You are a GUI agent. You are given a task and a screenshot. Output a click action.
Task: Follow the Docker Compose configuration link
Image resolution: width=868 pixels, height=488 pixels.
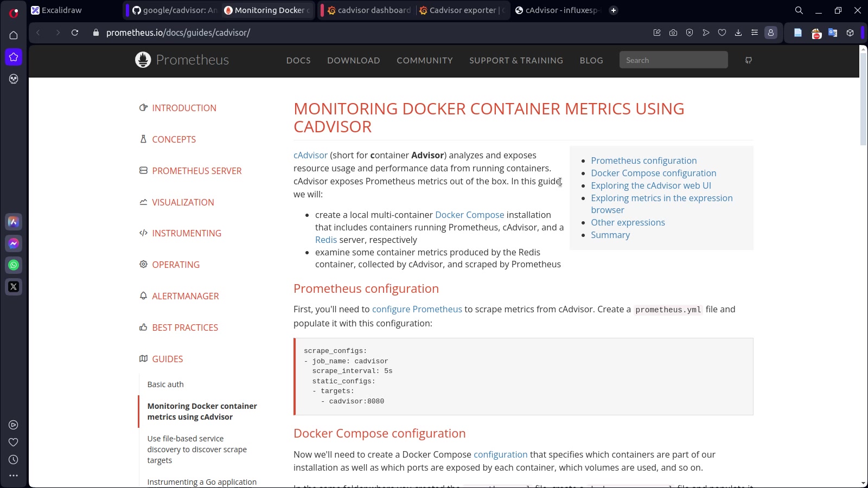(653, 173)
